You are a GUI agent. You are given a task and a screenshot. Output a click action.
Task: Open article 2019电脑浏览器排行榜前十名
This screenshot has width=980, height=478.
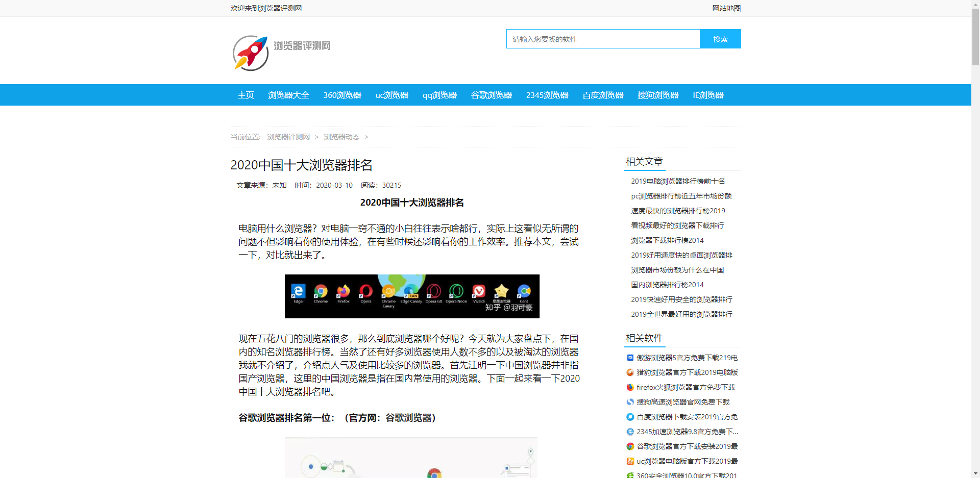678,181
